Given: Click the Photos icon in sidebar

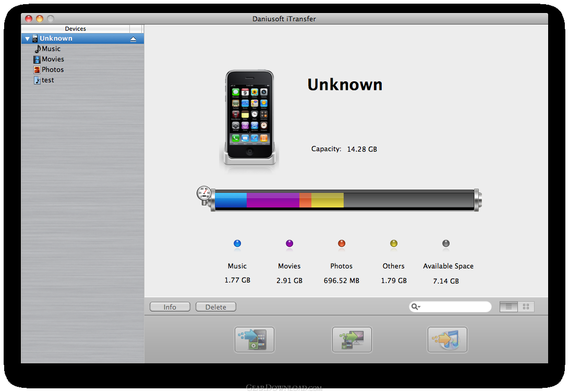Looking at the screenshot, I should point(37,70).
